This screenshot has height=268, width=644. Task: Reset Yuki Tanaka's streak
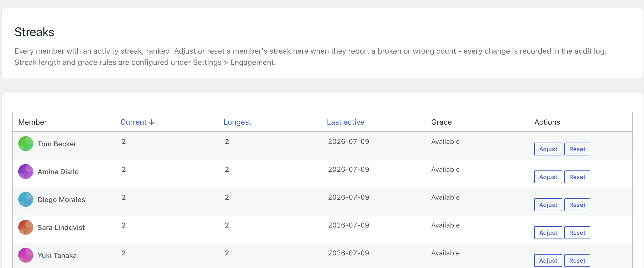click(x=577, y=260)
